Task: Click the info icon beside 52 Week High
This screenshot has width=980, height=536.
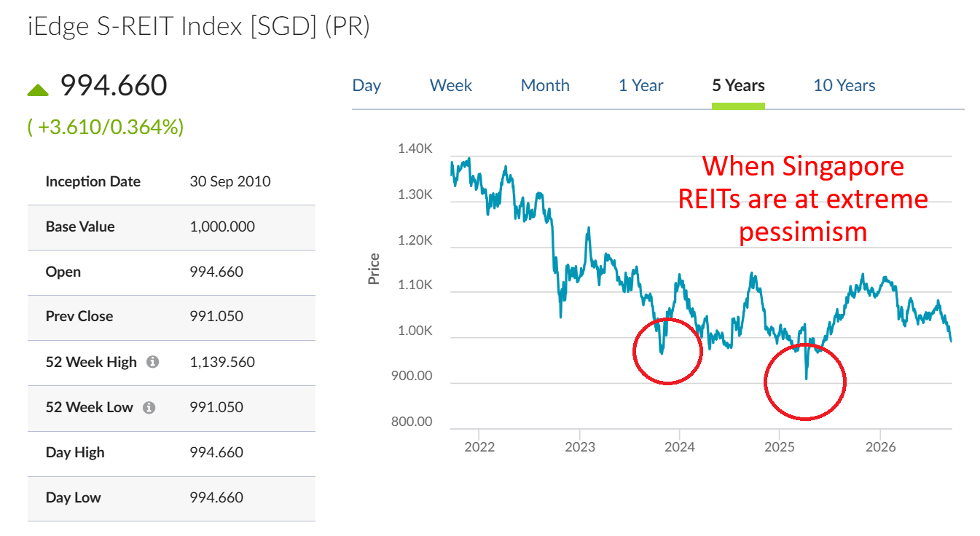Action: coord(152,362)
